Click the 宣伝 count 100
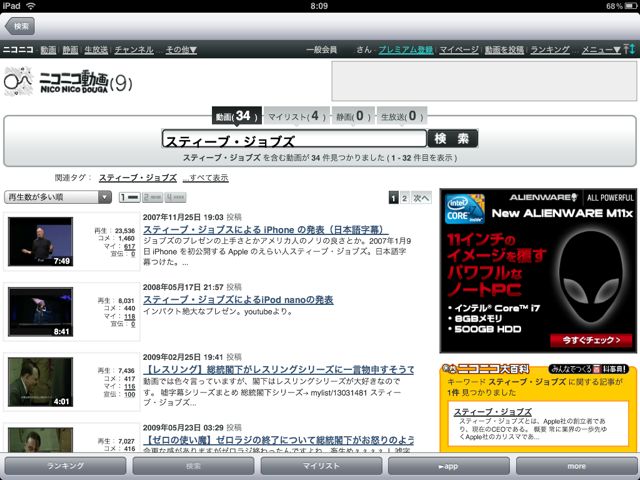 pos(129,394)
